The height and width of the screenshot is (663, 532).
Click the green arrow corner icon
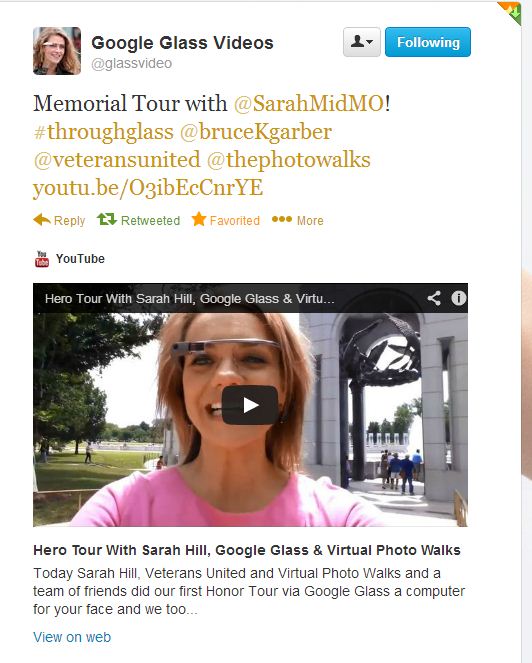tap(510, 12)
